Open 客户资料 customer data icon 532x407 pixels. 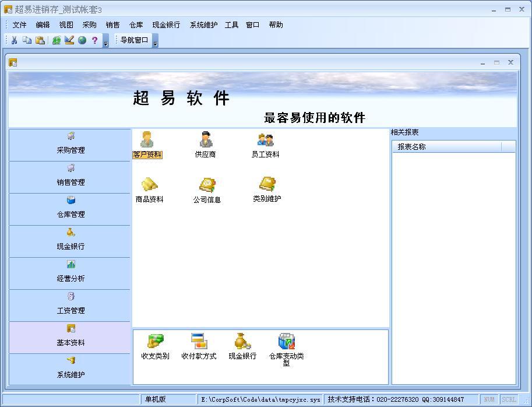pos(147,145)
